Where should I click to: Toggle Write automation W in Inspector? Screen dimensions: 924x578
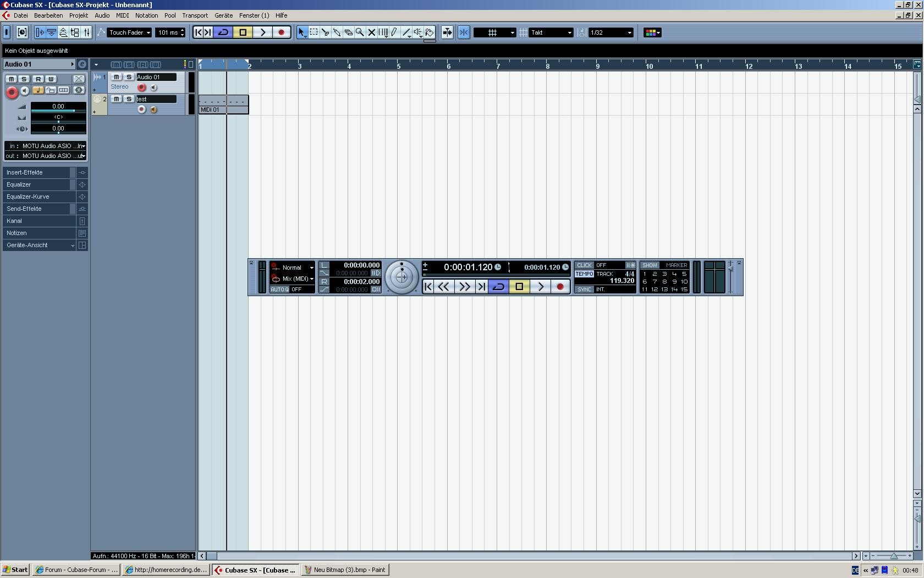51,79
